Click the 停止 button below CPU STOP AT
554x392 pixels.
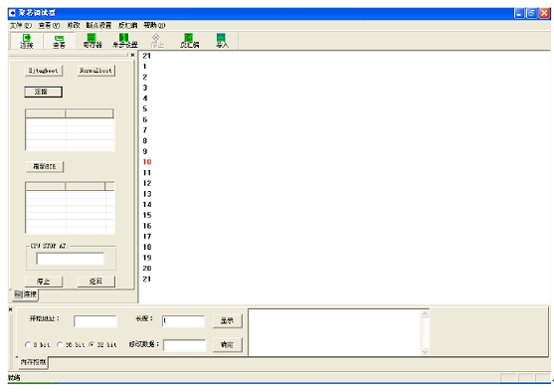[x=44, y=282]
